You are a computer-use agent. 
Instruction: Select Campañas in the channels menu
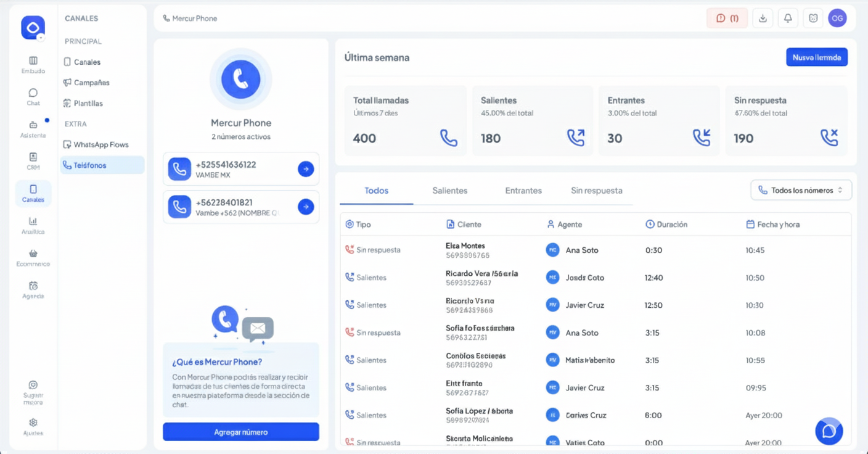point(91,83)
